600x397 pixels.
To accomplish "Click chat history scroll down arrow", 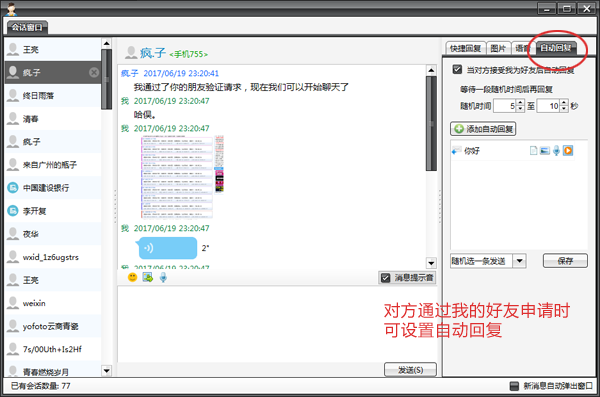I will (x=431, y=263).
